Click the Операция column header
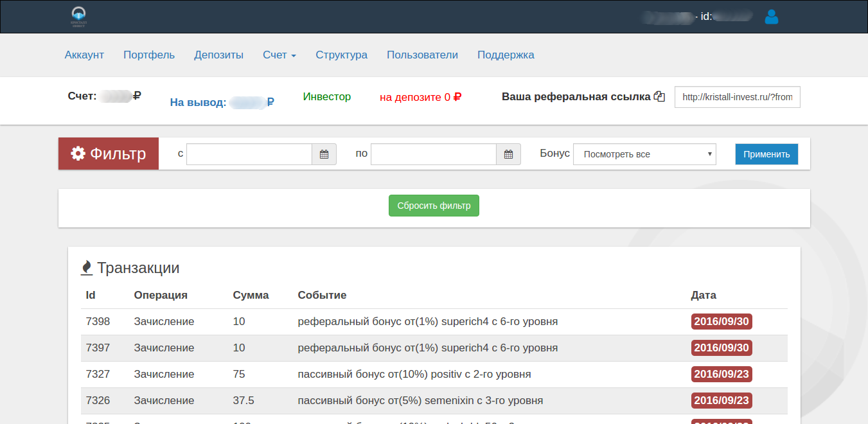Screen dimensions: 868x424 pyautogui.click(x=161, y=296)
